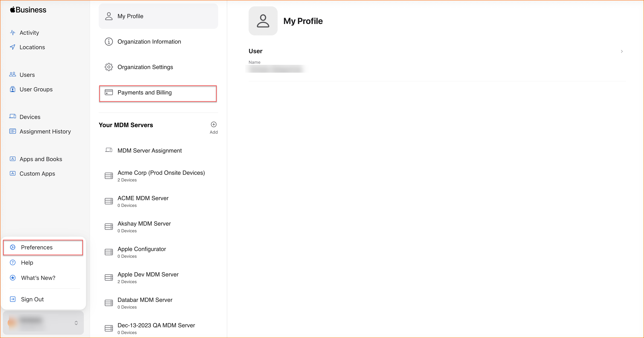Click the Devices laptop icon in sidebar
644x338 pixels.
click(x=13, y=116)
